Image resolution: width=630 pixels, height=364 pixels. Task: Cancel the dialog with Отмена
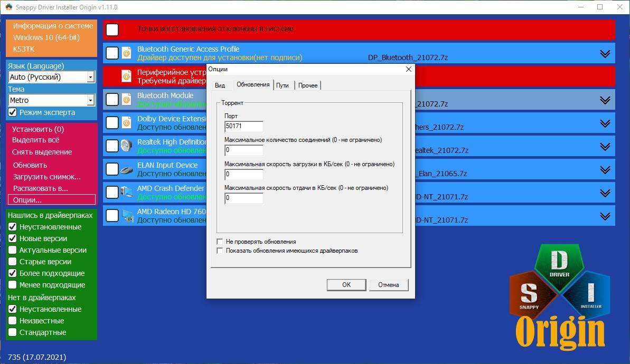coord(389,284)
